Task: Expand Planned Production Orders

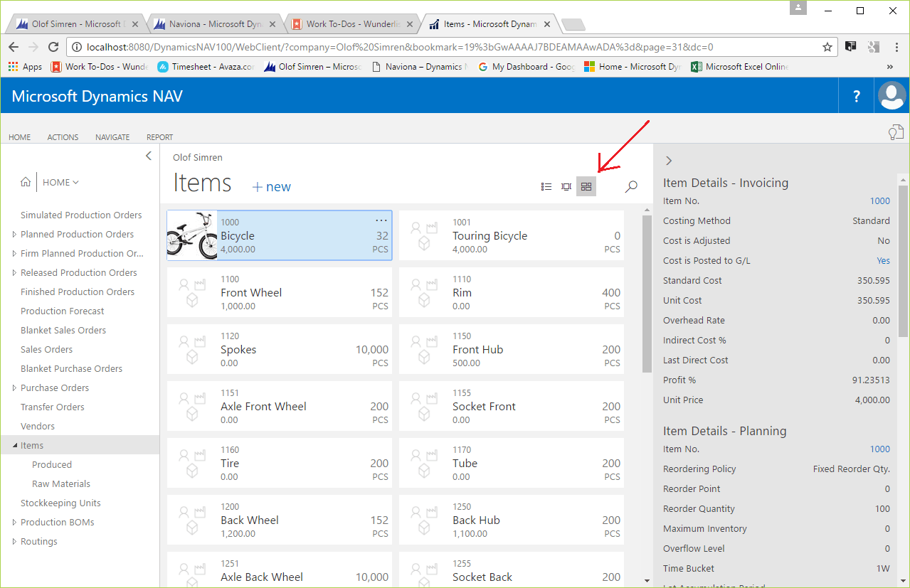Action: coord(14,234)
